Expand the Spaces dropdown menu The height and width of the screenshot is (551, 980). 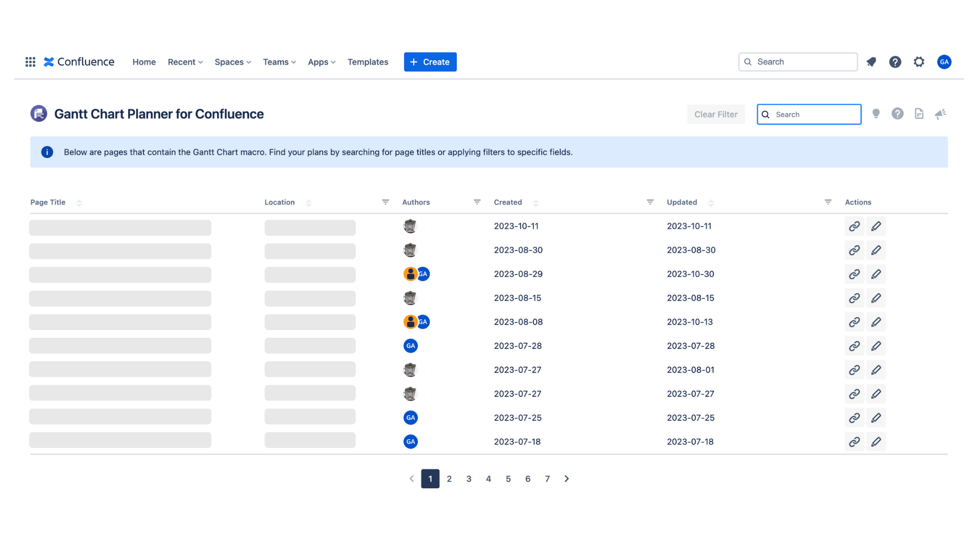coord(232,62)
